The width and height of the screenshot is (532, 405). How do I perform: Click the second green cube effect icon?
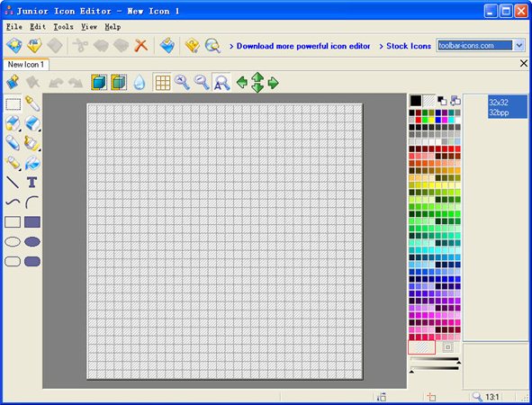(119, 83)
